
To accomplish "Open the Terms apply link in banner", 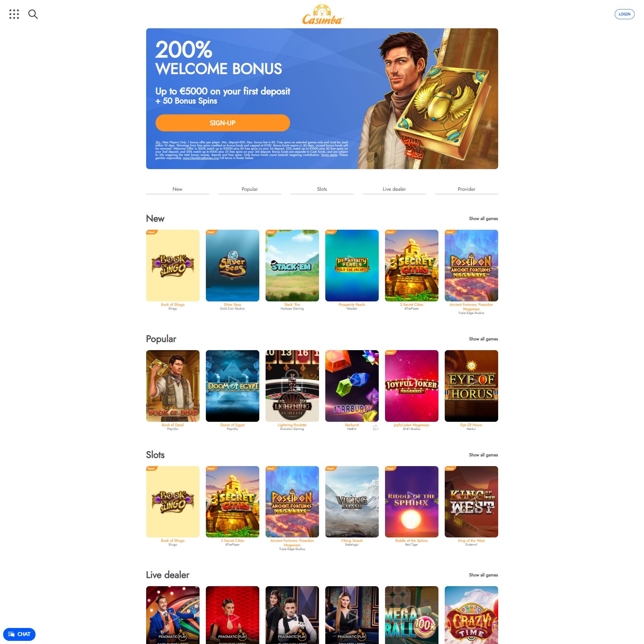I will point(329,155).
